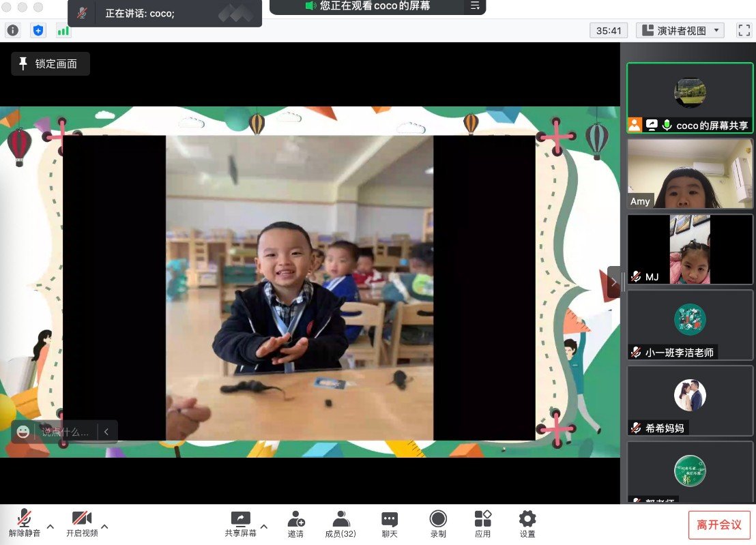756x545 pixels.
Task: Click the emoji reaction smiley icon
Action: pyautogui.click(x=23, y=432)
